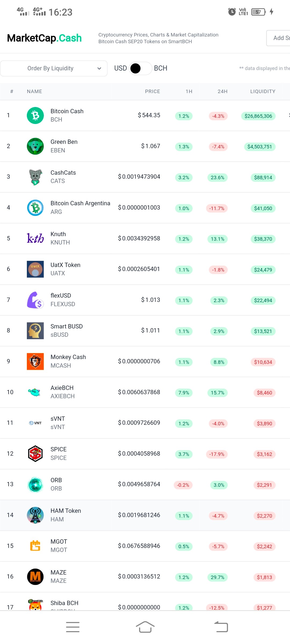Click the Add SmartBCH button
Screen dimensions: 290x644
(x=278, y=38)
